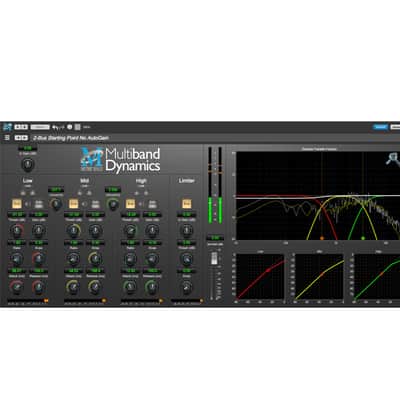This screenshot has width=400, height=400.
Task: Click the High band Release knob
Action: 152,287
